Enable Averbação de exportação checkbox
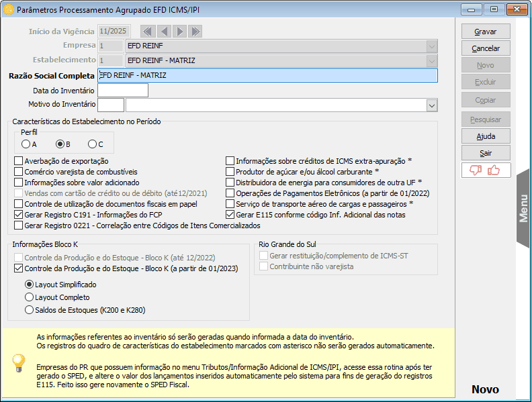 click(18, 161)
